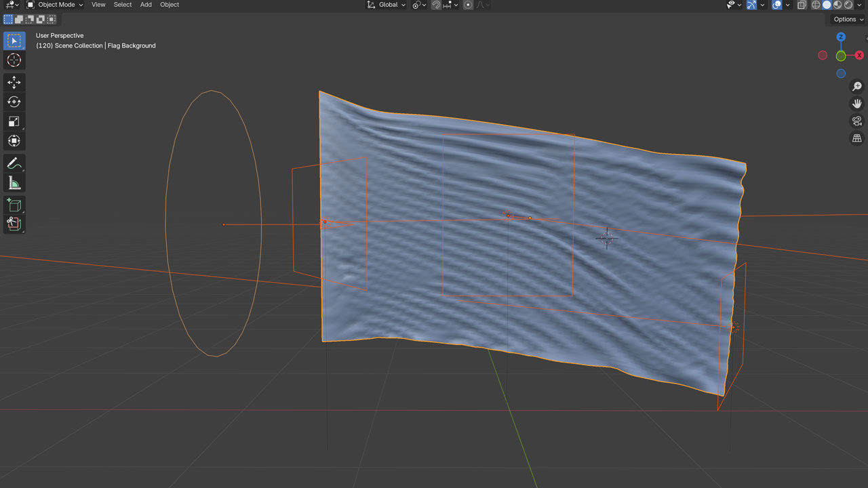Open the Object Mode dropdown
Viewport: 868px width, 488px height.
pos(55,5)
